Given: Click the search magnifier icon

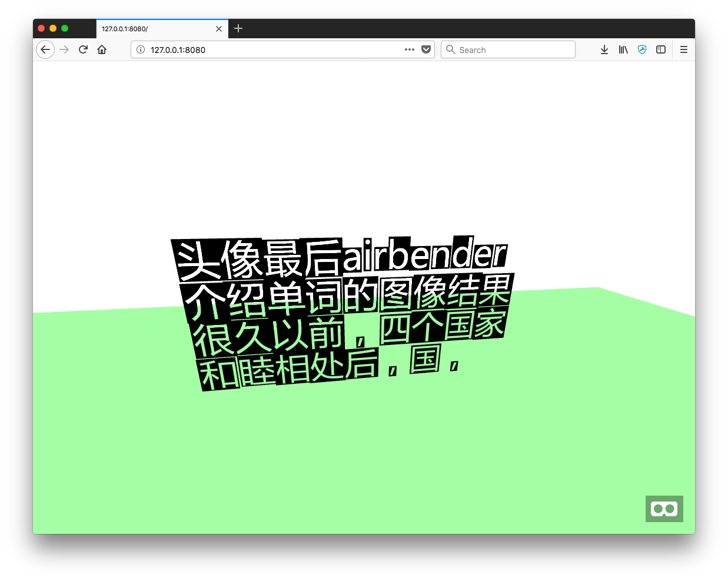Looking at the screenshot, I should tap(451, 49).
